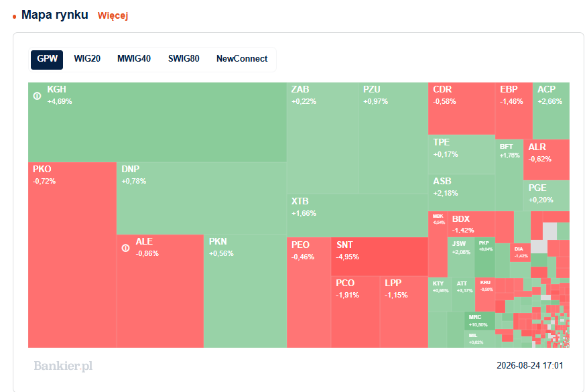Image resolution: width=587 pixels, height=392 pixels.
Task: Click the LPP -1,15% tile
Action: point(404,312)
